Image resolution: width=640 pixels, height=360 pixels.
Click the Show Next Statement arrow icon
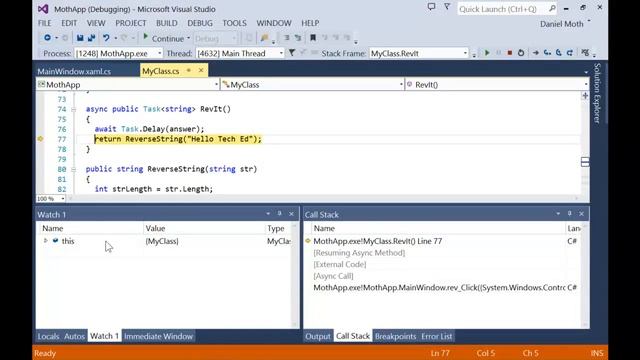(x=536, y=53)
